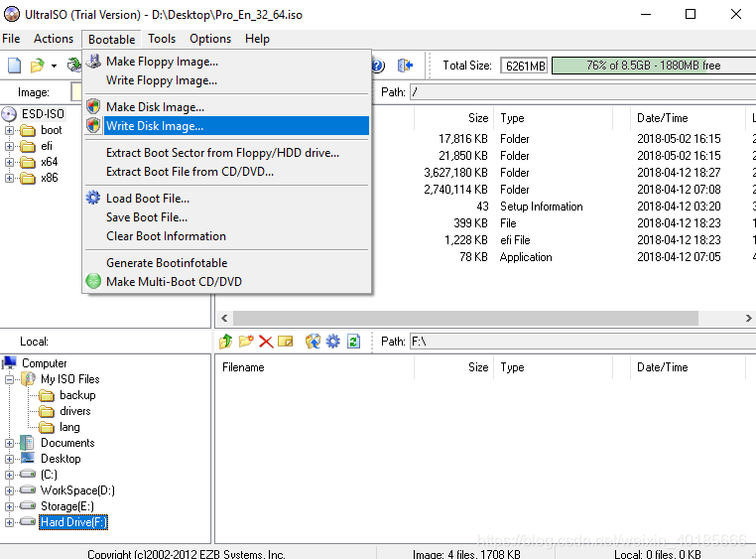756x559 pixels.
Task: Expand the efi folder tree node
Action: click(x=9, y=146)
